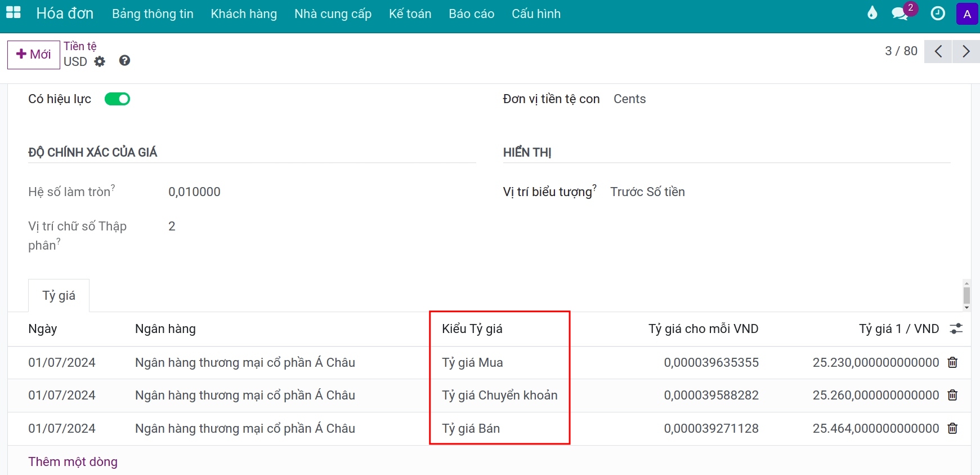Open user avatar A menu
This screenshot has width=980, height=475.
pyautogui.click(x=967, y=14)
